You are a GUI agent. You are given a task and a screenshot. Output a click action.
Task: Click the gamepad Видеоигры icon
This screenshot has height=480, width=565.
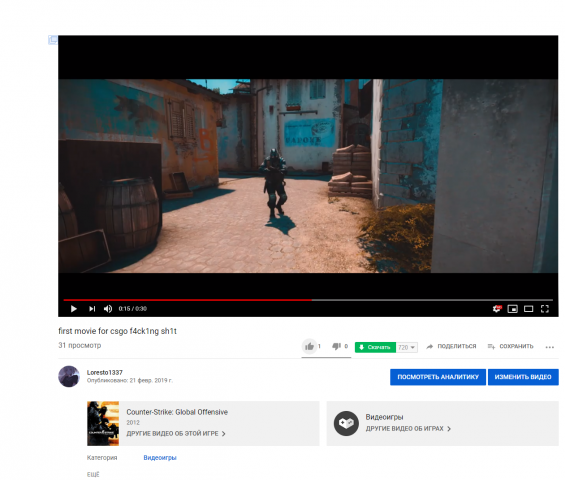click(x=346, y=423)
